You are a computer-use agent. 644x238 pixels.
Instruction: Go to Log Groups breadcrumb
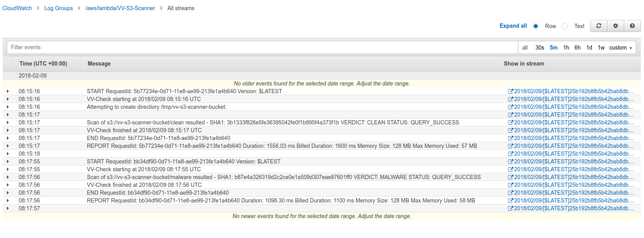[x=58, y=8]
